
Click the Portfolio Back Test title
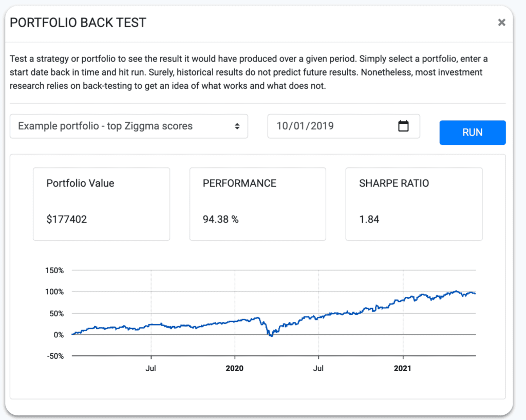78,23
